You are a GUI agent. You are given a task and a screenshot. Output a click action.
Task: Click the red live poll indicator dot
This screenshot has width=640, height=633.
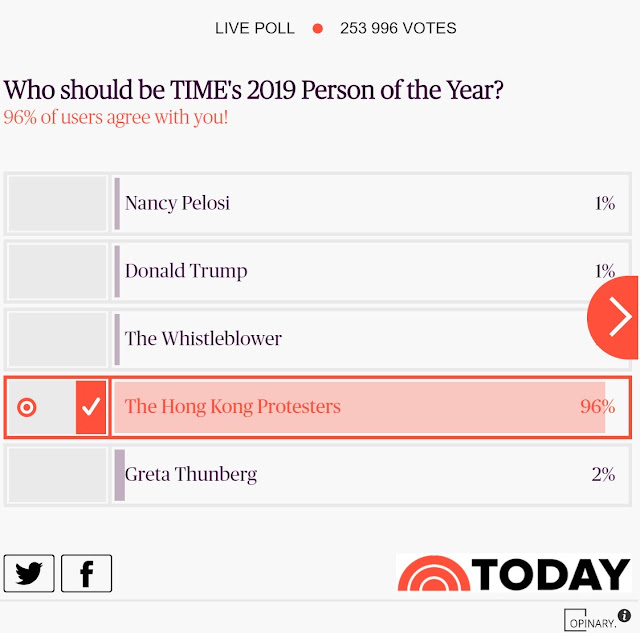pyautogui.click(x=317, y=28)
